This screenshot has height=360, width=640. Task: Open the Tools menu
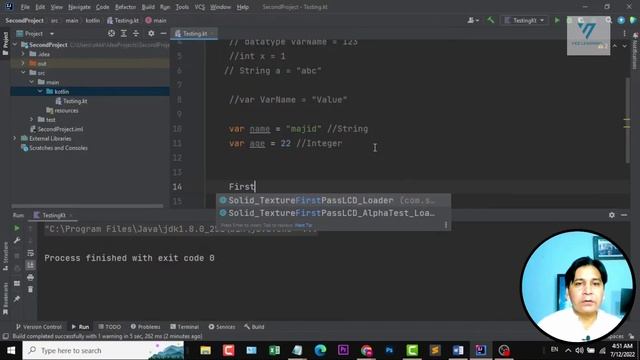182,7
